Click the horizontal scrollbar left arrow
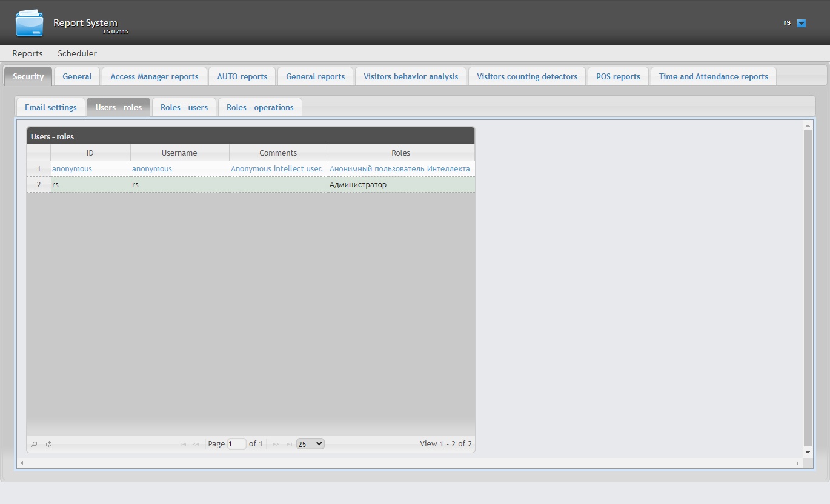This screenshot has height=504, width=830. click(x=22, y=463)
